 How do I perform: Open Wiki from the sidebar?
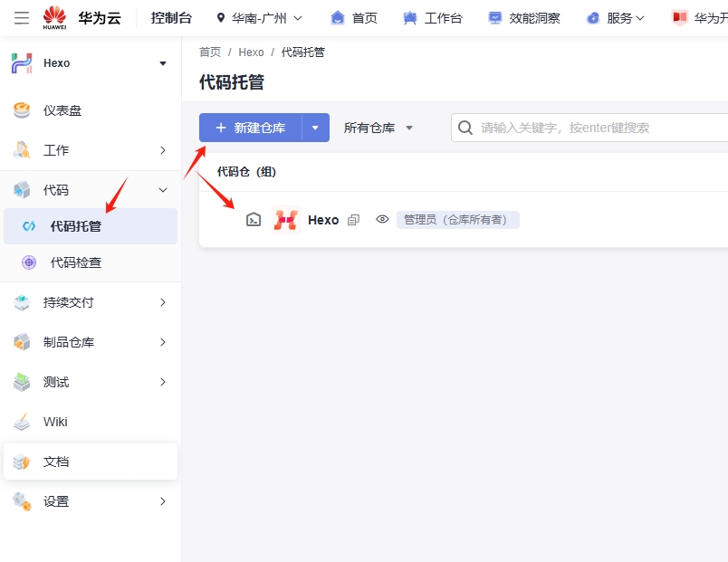[55, 422]
